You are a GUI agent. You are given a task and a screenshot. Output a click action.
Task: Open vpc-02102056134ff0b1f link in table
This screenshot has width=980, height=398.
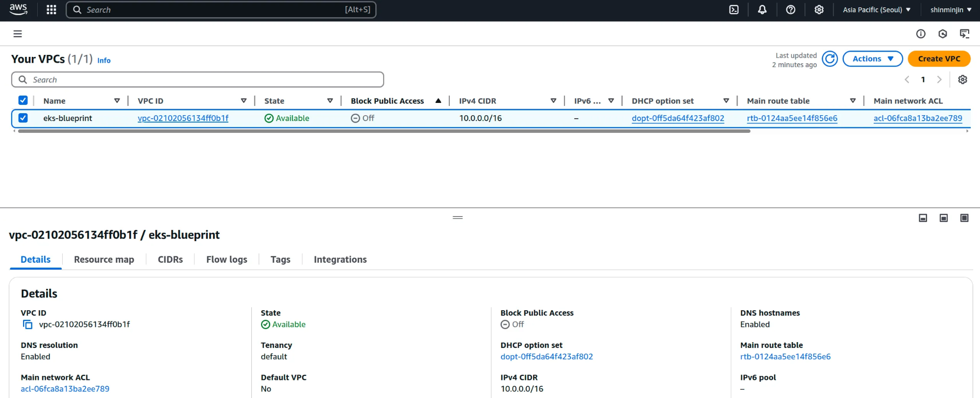coord(183,118)
